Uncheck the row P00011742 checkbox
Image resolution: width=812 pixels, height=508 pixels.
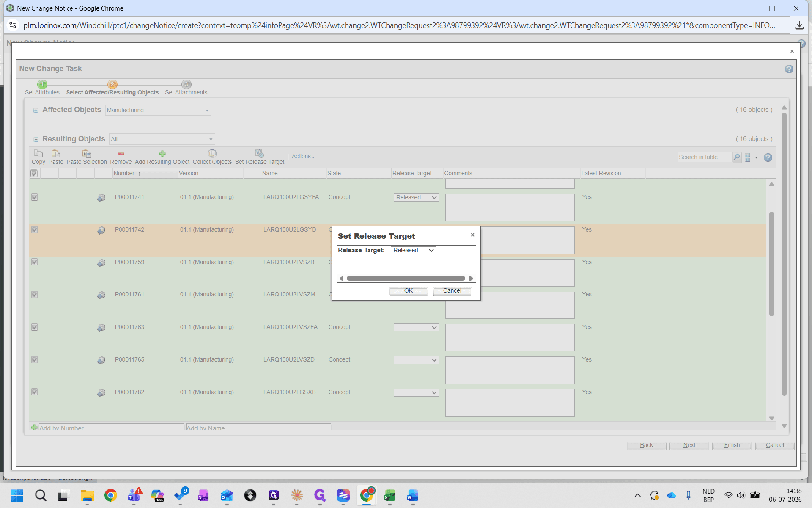pyautogui.click(x=35, y=230)
